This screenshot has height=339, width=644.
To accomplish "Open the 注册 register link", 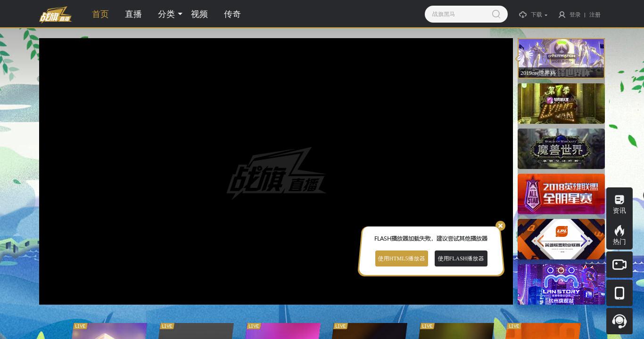I will click(595, 15).
